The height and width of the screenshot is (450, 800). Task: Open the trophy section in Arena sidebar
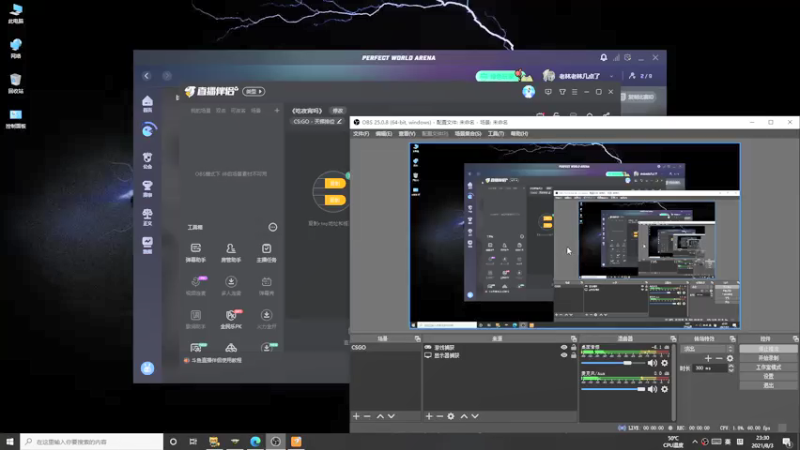[147, 189]
